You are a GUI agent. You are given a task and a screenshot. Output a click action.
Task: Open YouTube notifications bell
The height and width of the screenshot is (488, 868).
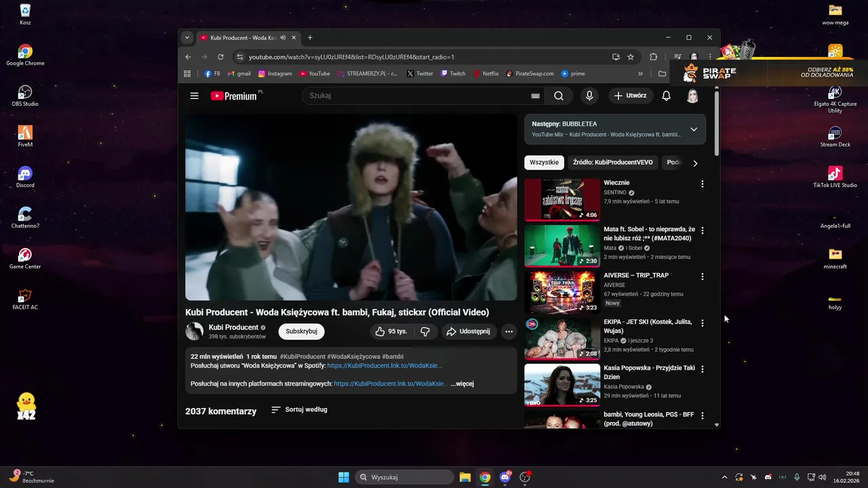[x=666, y=96]
